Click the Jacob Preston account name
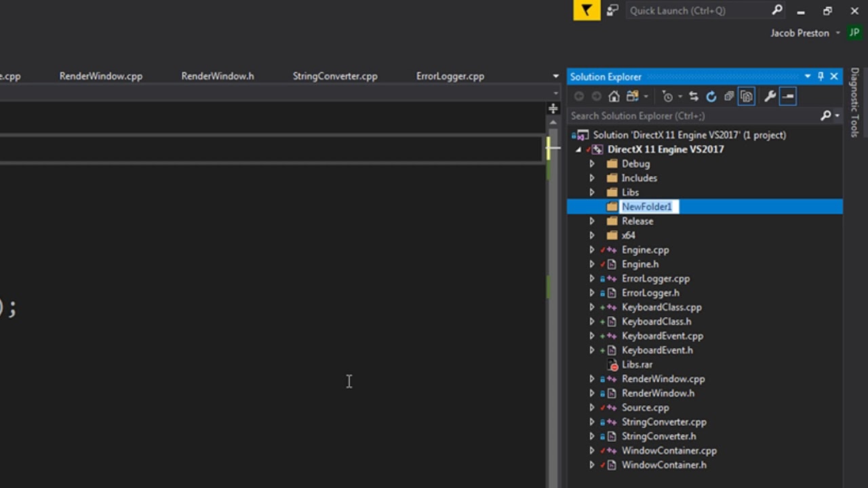868x488 pixels. (x=800, y=33)
